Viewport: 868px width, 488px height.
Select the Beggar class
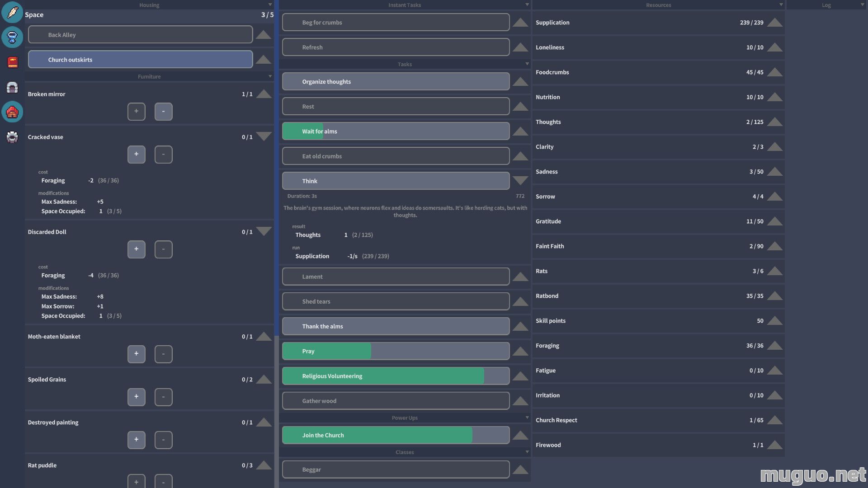[x=396, y=469]
